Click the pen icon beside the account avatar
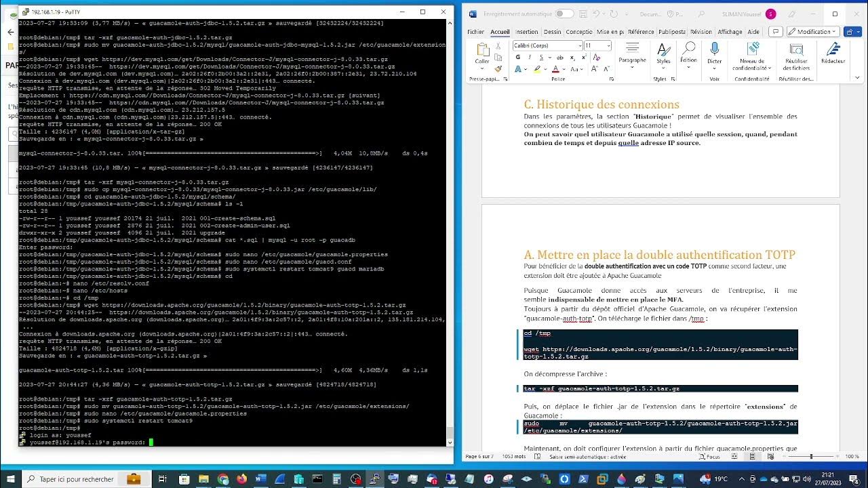Viewport: 868px width, 488px height. (x=791, y=14)
